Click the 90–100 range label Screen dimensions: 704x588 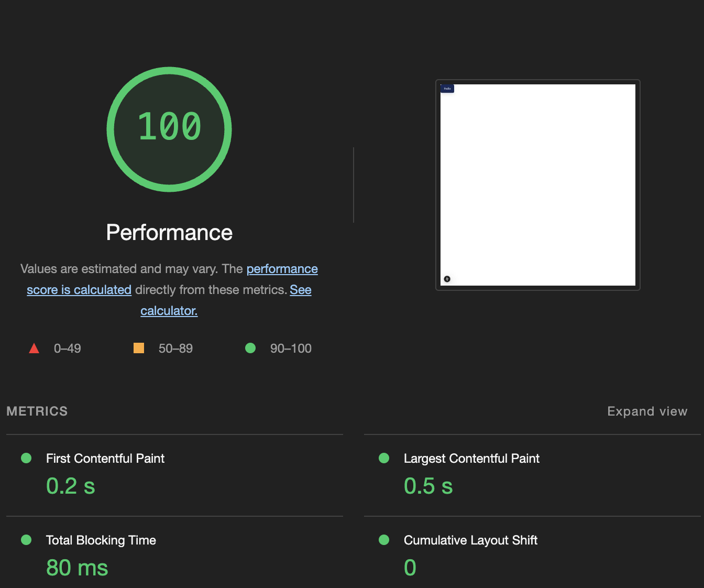pos(291,349)
